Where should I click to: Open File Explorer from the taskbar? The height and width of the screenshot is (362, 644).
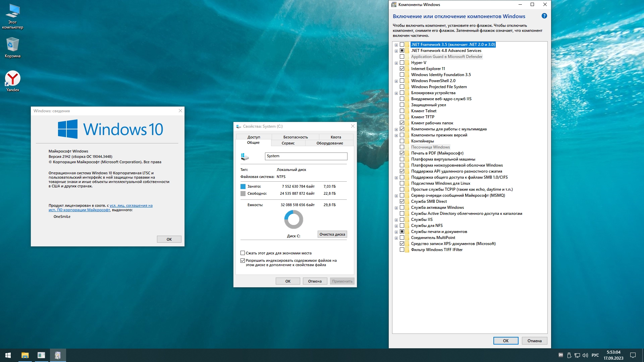25,355
